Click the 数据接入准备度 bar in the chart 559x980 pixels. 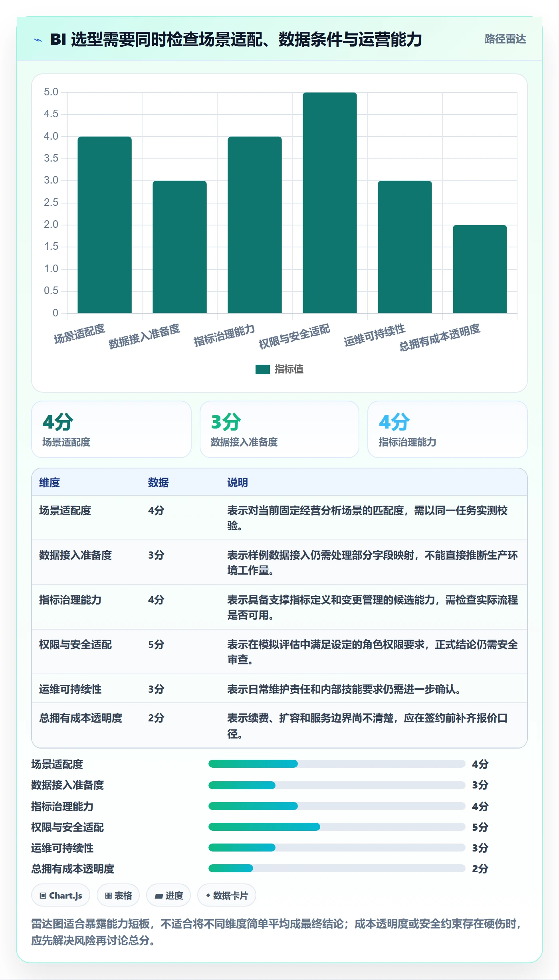tap(180, 247)
